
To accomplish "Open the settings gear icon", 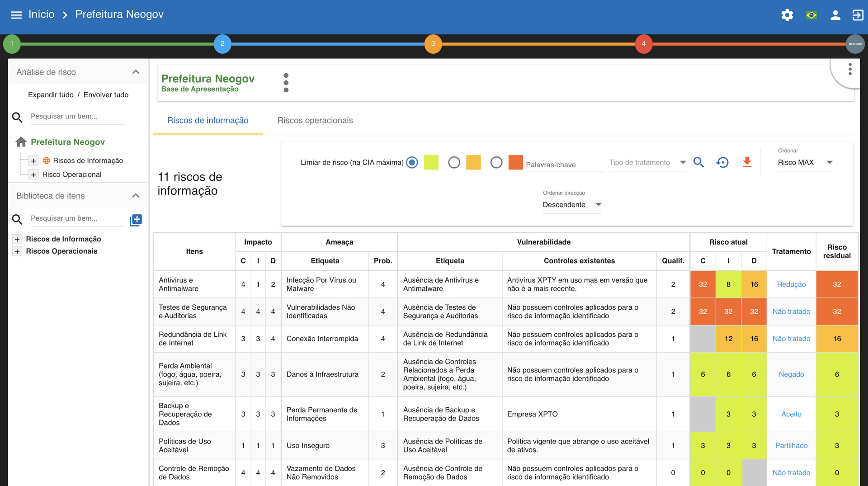I will (787, 15).
